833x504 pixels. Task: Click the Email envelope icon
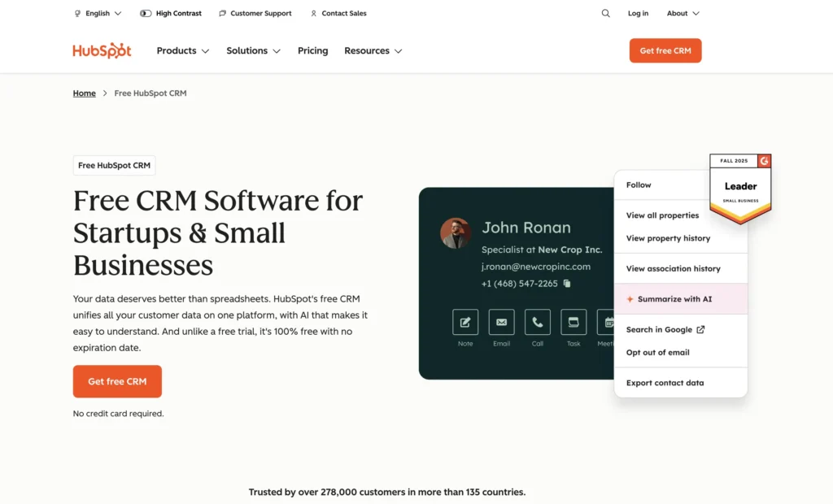pos(501,322)
